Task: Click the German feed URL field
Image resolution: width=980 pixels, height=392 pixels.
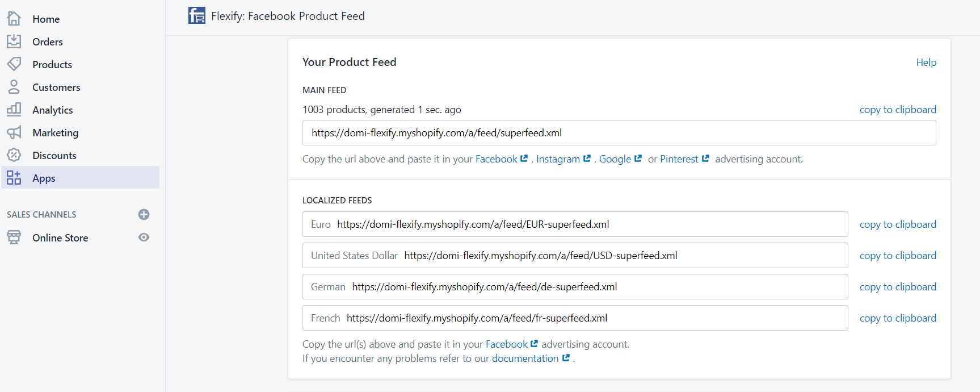Action: pos(575,287)
